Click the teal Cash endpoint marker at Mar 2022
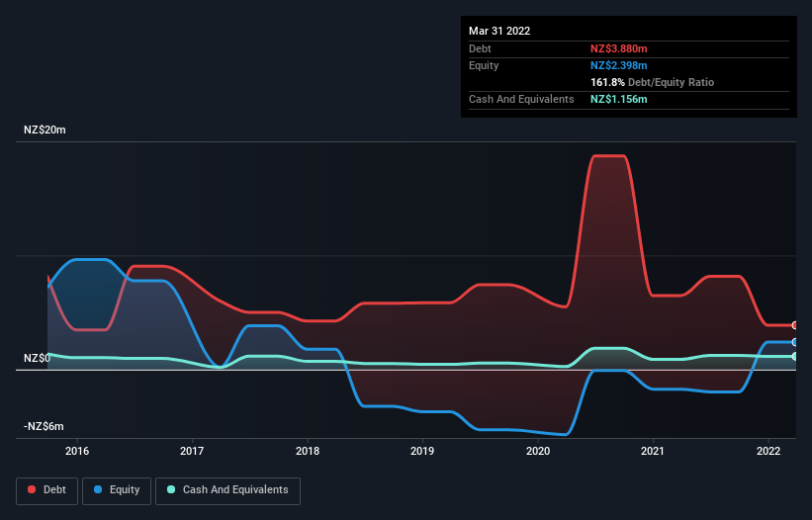This screenshot has width=812, height=520. pyautogui.click(x=795, y=357)
